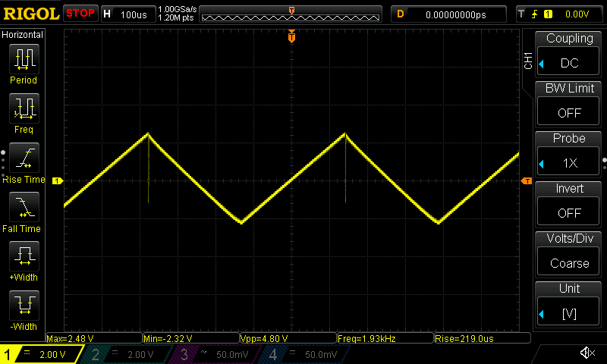Click the D delay indicator icon
The height and width of the screenshot is (364, 607).
(x=401, y=14)
